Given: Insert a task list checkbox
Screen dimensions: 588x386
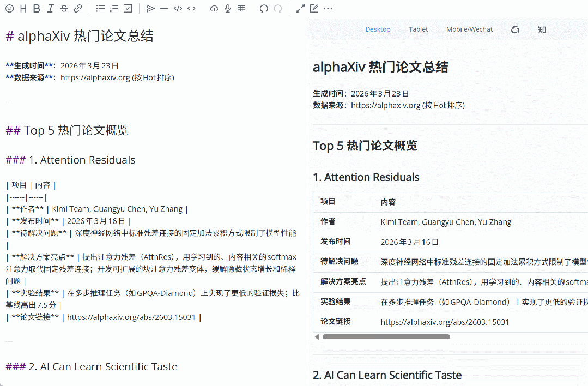Looking at the screenshot, I should 128,8.
